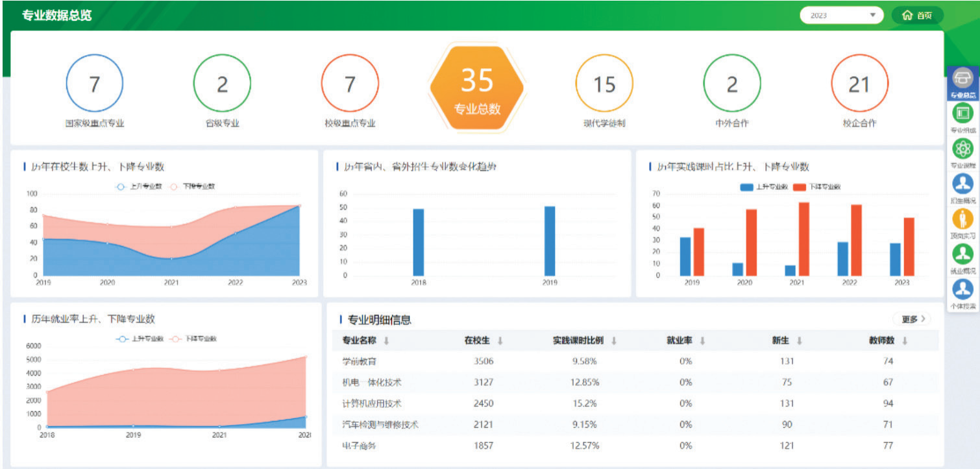
Task: Click the 校企合作 circle showing 21
Action: pyautogui.click(x=859, y=84)
